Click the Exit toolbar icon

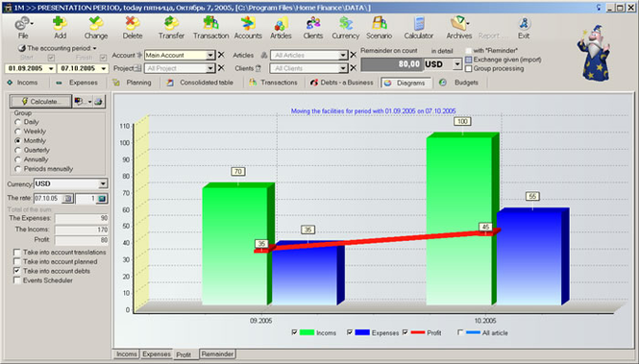pyautogui.click(x=524, y=23)
